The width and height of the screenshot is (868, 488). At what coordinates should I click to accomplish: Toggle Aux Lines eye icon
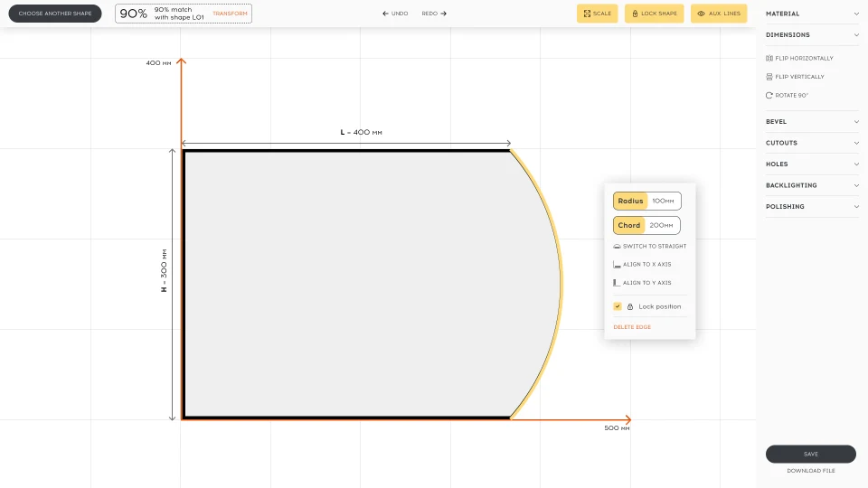701,14
